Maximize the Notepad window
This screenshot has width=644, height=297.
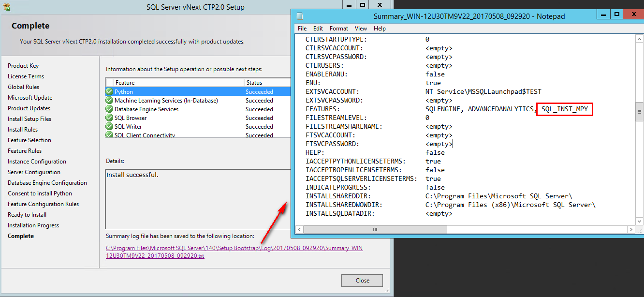(616, 15)
